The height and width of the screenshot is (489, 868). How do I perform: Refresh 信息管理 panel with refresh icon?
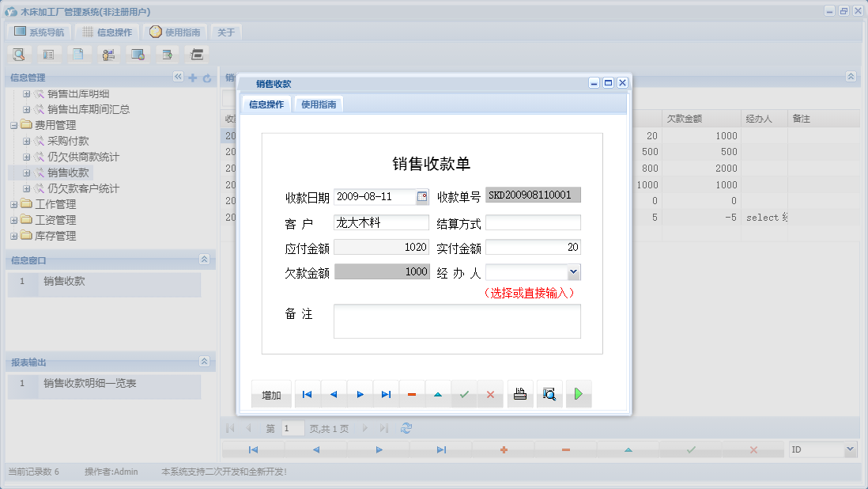click(206, 77)
